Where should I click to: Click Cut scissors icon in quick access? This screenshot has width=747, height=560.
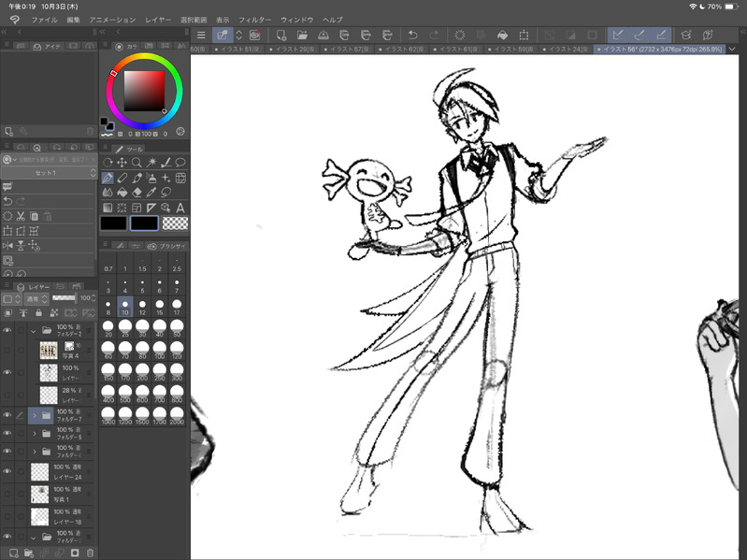[x=21, y=216]
